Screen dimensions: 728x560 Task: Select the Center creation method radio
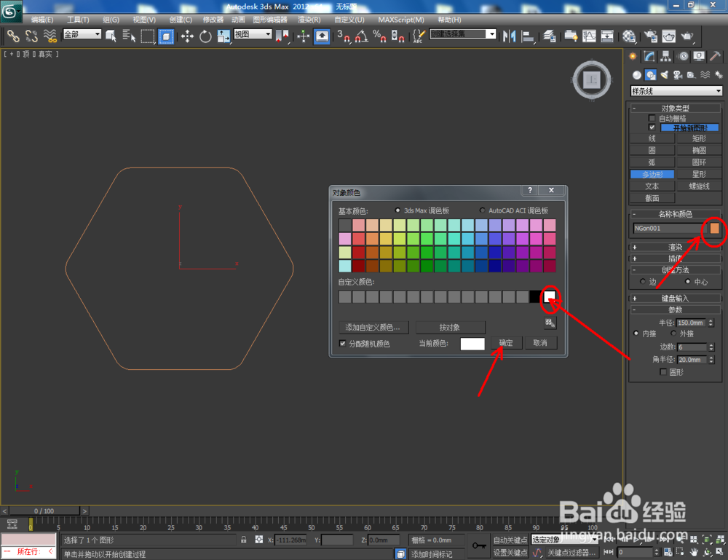688,281
